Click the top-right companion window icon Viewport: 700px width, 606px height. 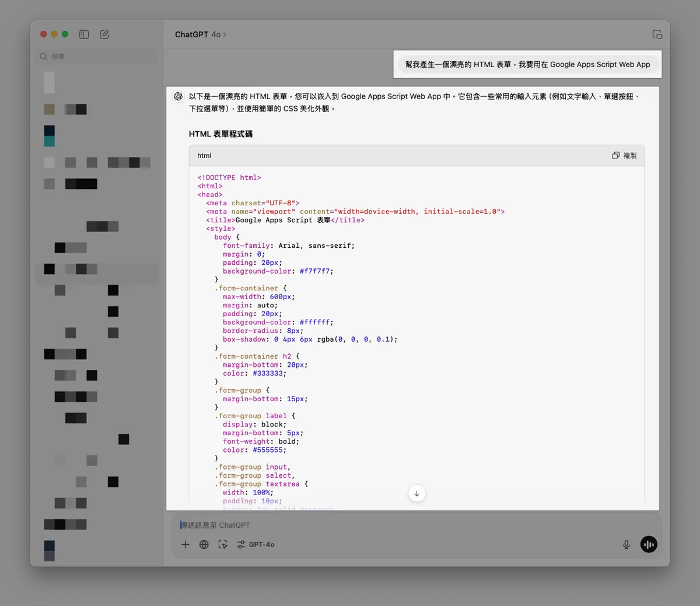point(657,34)
